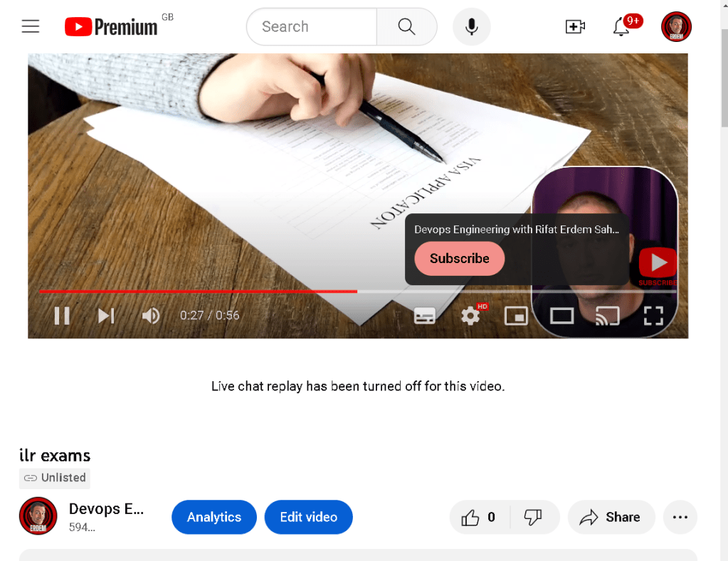Skip to the next video
The width and height of the screenshot is (728, 561).
pos(106,316)
